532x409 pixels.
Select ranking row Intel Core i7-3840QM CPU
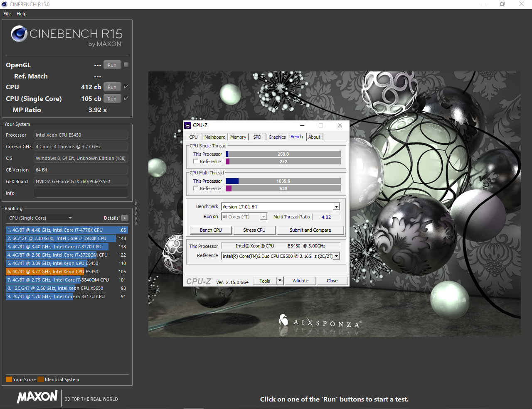tap(66, 280)
